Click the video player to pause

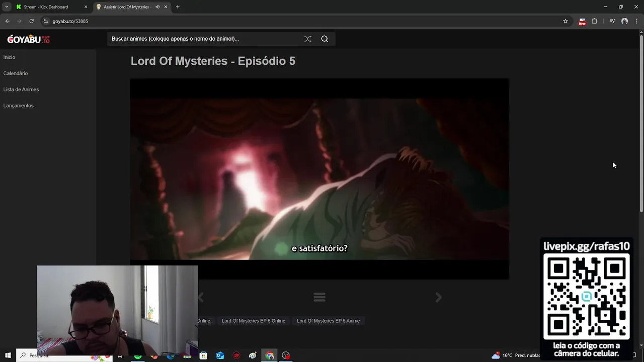[x=319, y=178]
